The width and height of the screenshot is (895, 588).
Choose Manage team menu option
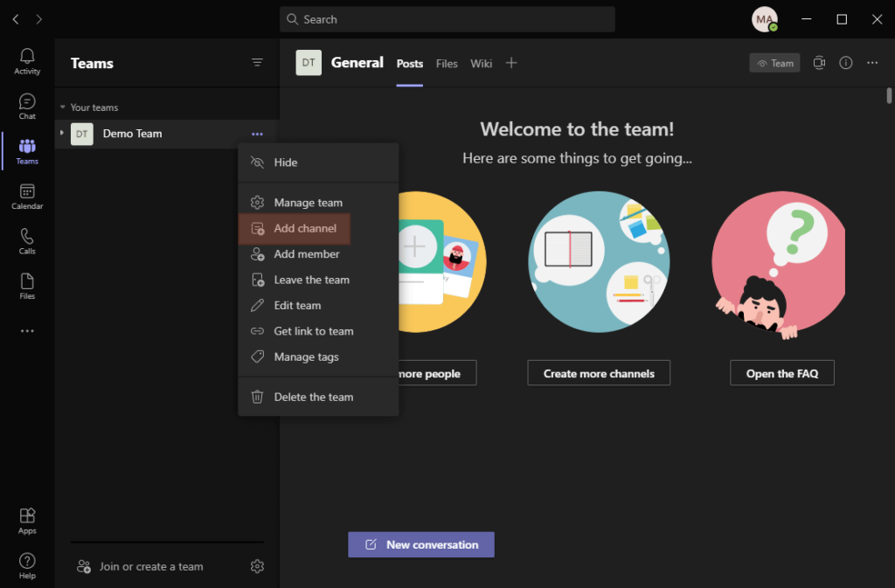(318, 203)
